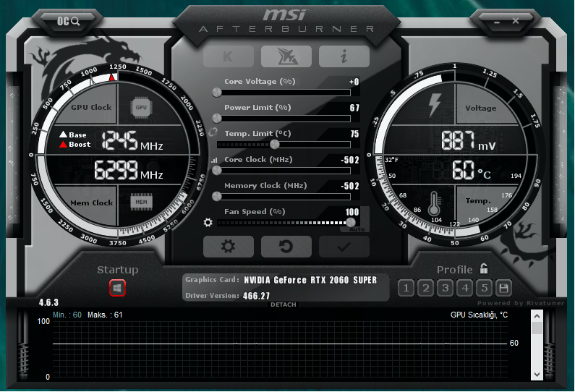575x392 pixels.
Task: Click the Power Limit value 67
Action: click(354, 108)
